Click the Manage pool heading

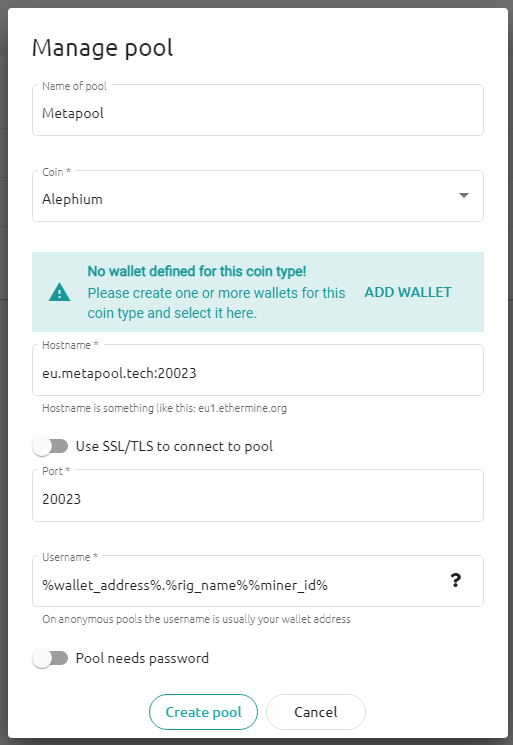tap(103, 48)
